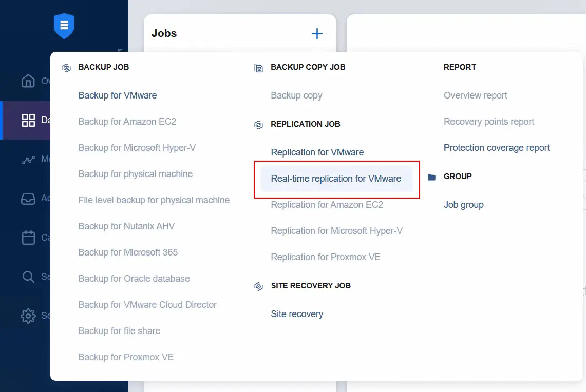Viewport: 586px width, 392px height.
Task: Open the Calendar icon in sidebar
Action: point(28,237)
